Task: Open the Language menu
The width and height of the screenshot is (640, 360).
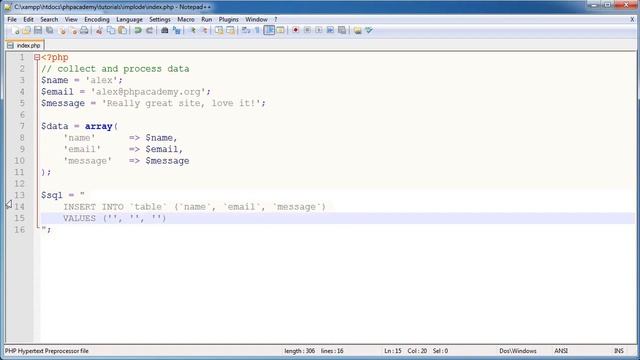Action: click(129, 19)
